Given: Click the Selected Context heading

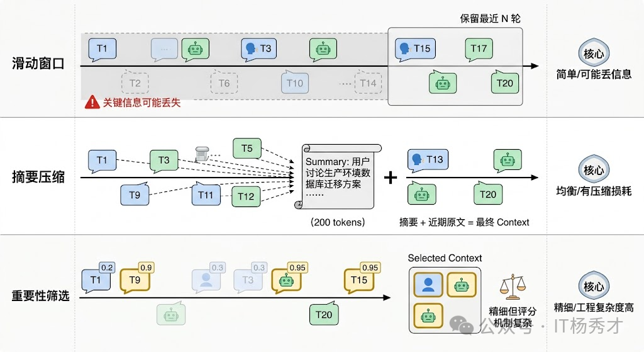Looking at the screenshot, I should (x=445, y=258).
